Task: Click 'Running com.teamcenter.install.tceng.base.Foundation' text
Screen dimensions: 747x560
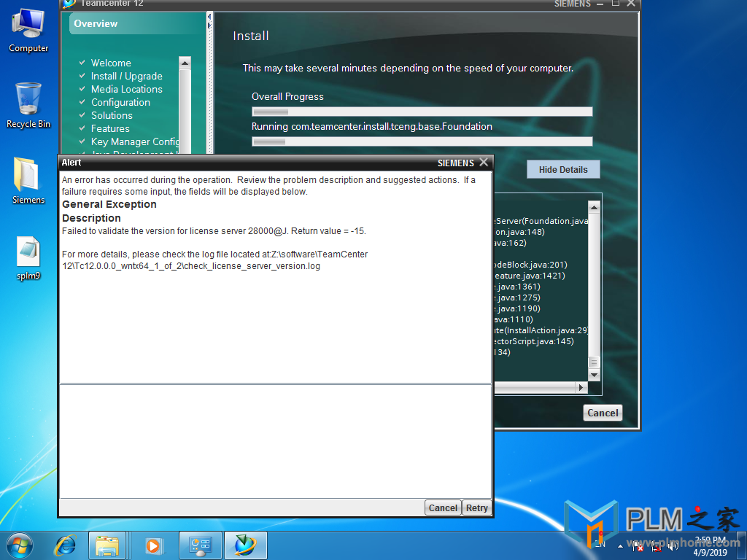Action: pyautogui.click(x=371, y=127)
